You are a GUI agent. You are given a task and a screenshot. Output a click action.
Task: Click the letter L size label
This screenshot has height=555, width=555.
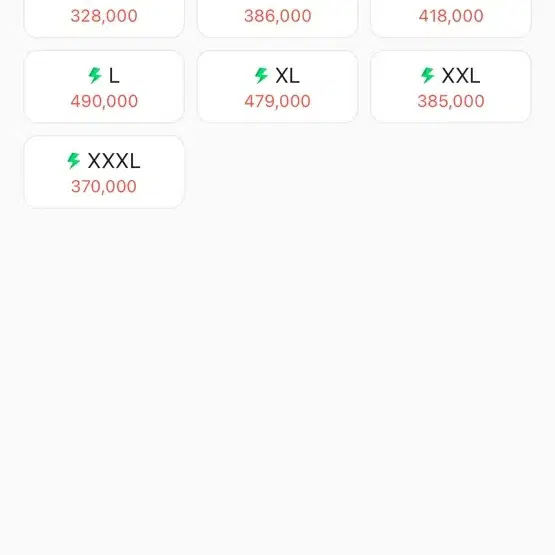pos(114,76)
